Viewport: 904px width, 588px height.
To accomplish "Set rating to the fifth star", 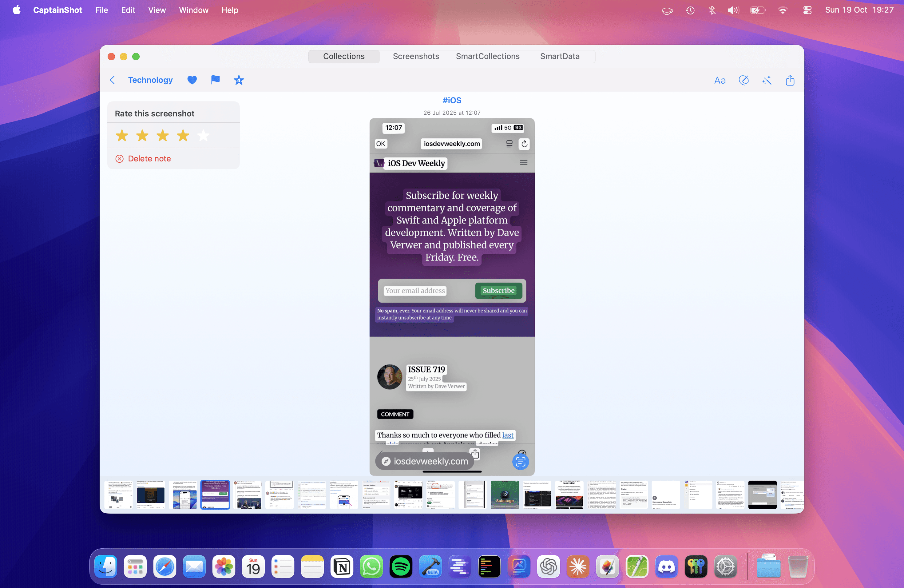I will tap(204, 136).
